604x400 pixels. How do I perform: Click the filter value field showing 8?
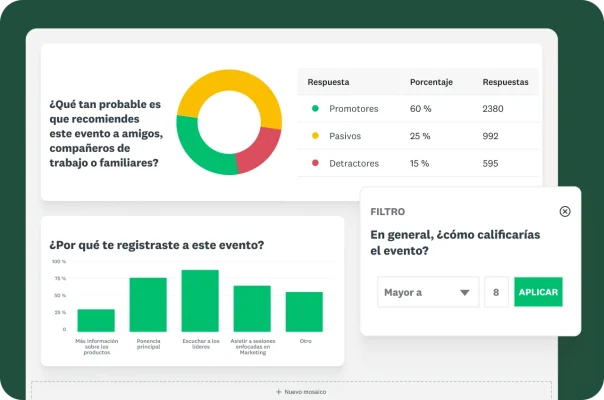pos(496,292)
